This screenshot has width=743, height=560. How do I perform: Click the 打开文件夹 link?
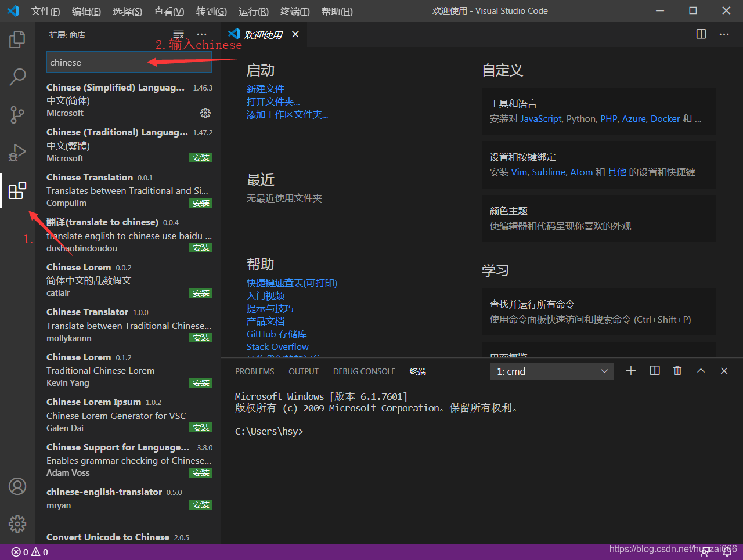pyautogui.click(x=273, y=102)
